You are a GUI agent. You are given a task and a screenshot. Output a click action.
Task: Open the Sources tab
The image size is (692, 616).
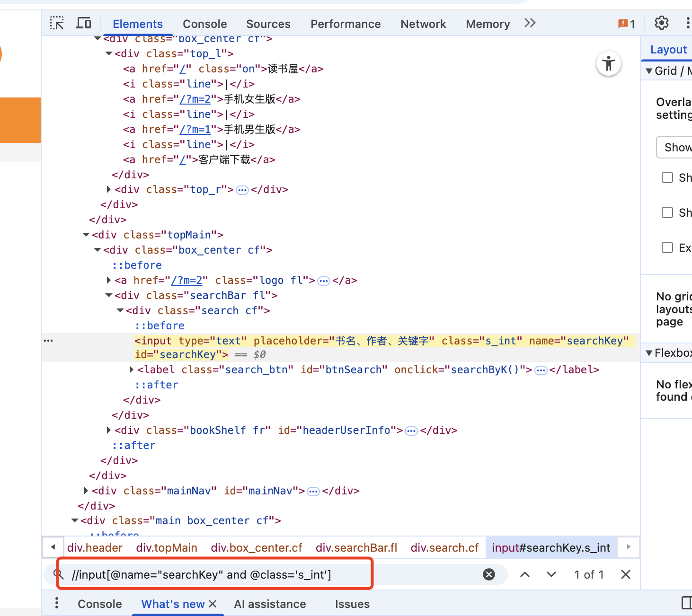tap(268, 24)
